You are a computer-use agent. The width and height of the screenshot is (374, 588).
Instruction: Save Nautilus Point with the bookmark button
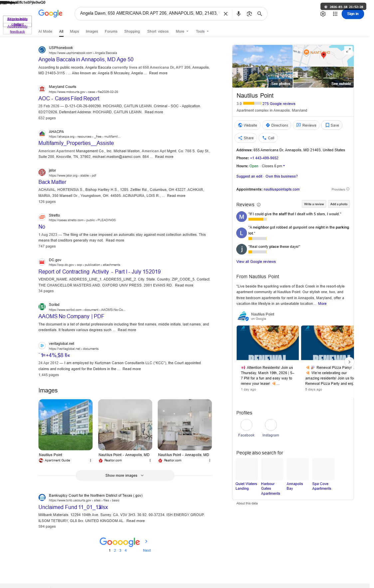coord(332,125)
